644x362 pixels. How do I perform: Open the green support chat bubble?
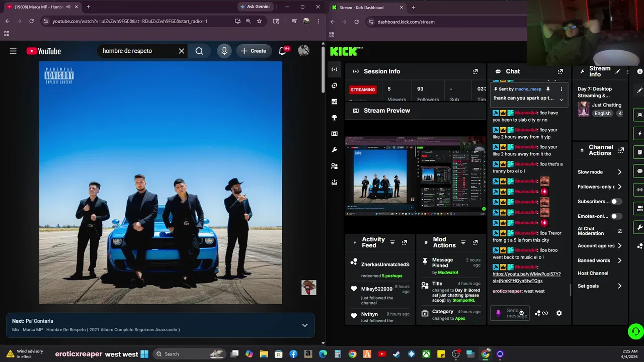point(635,332)
